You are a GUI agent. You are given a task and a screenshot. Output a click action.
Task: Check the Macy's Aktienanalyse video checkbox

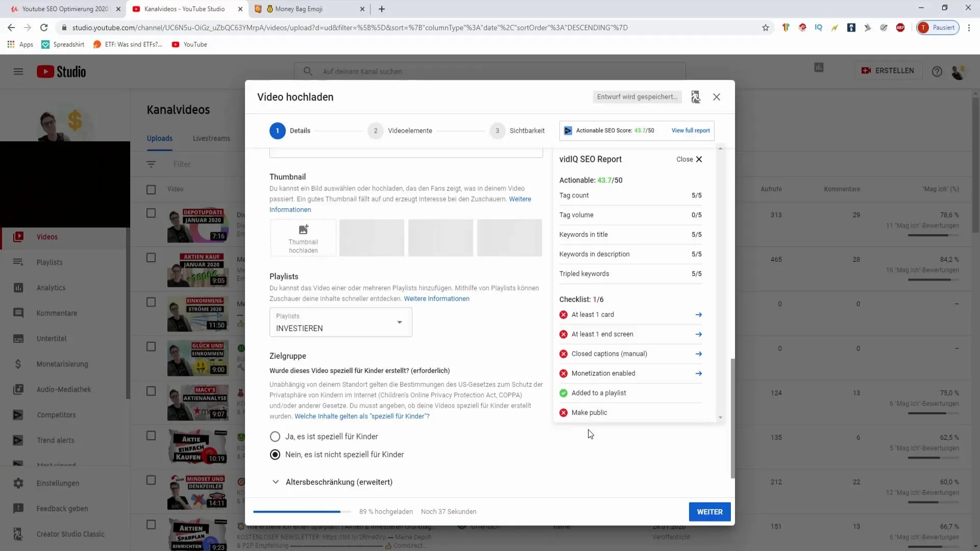pyautogui.click(x=151, y=391)
